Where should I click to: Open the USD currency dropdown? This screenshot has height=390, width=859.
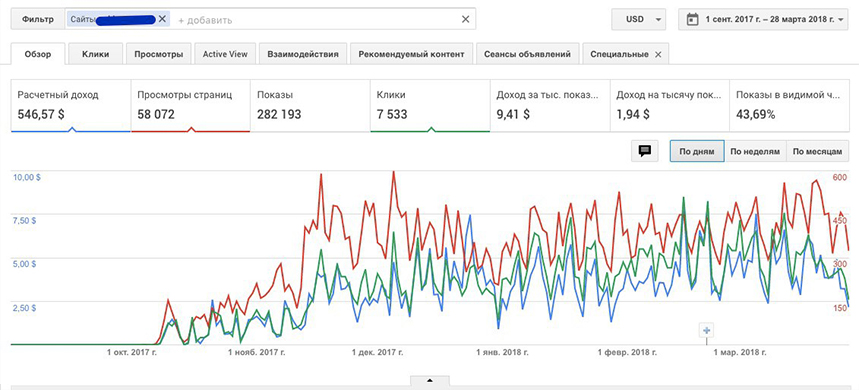click(x=639, y=19)
